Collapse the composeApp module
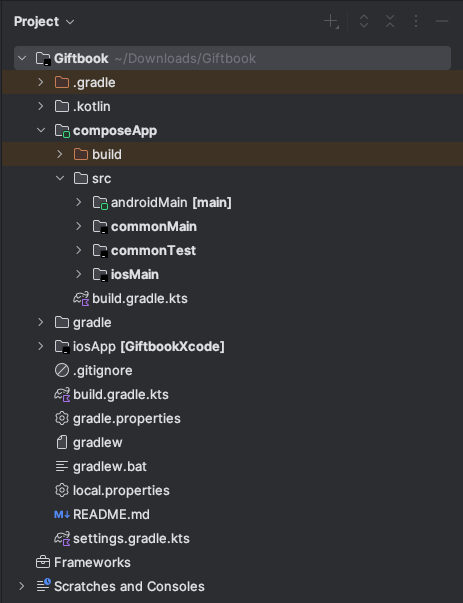 [x=41, y=130]
